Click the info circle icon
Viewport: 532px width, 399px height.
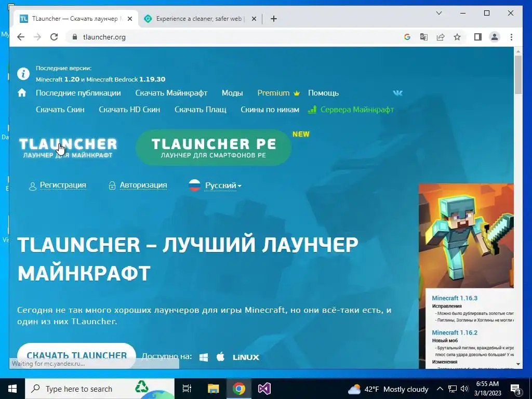pyautogui.click(x=23, y=74)
